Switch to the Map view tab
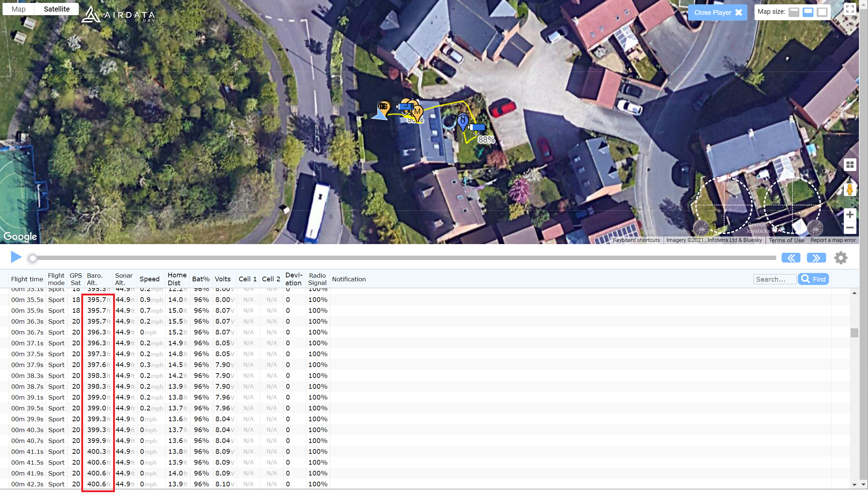 [18, 9]
